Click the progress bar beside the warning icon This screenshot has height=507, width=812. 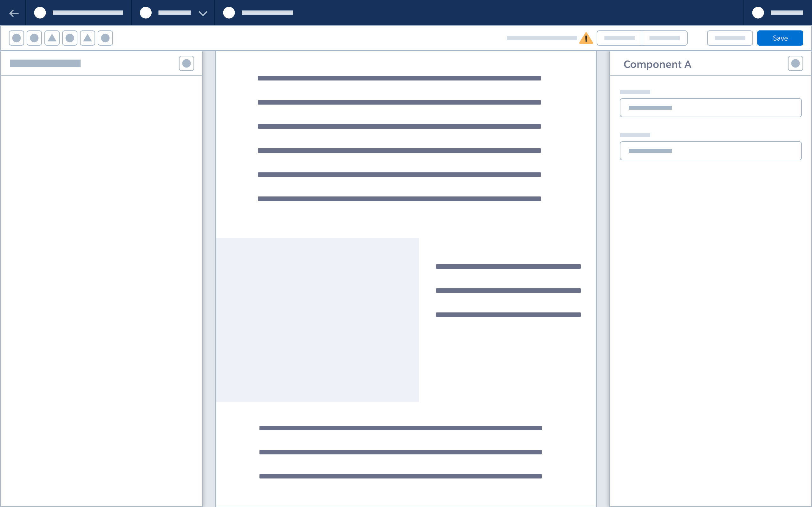[542, 38]
